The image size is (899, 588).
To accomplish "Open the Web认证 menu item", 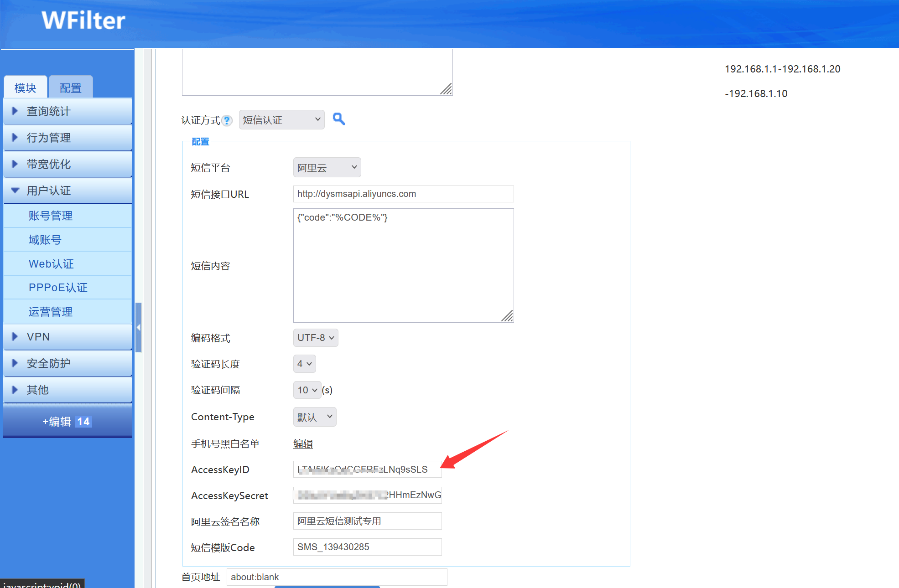I will click(x=51, y=264).
